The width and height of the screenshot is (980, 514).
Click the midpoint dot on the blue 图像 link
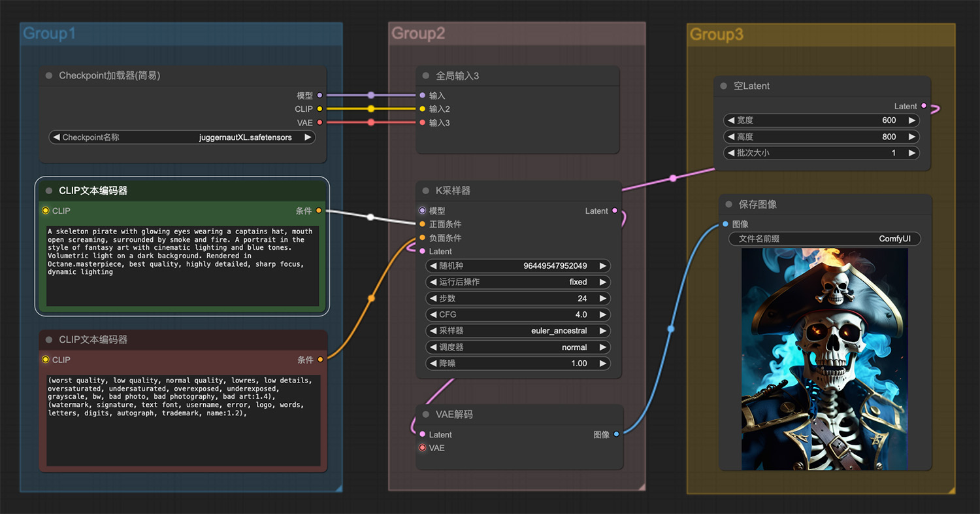coord(670,329)
